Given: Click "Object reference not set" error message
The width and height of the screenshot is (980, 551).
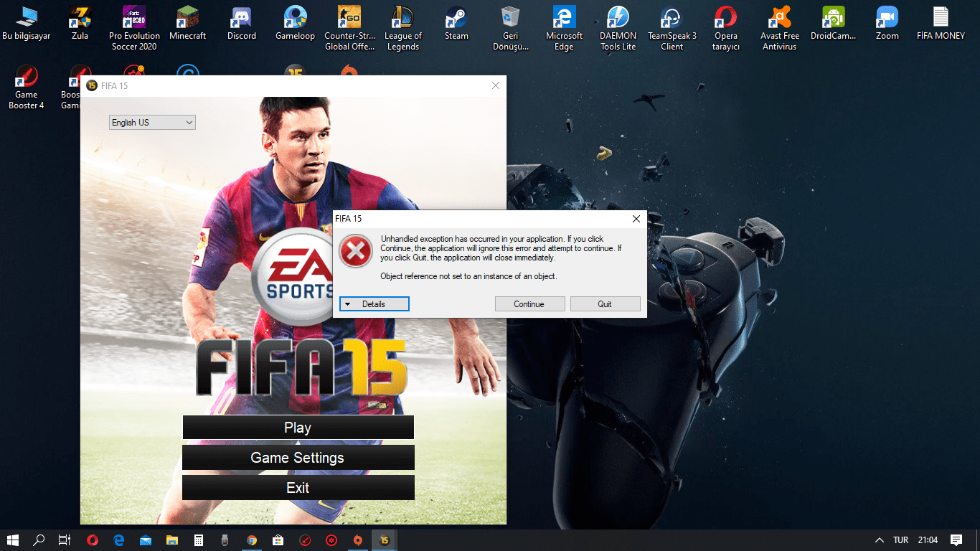Looking at the screenshot, I should coord(468,276).
